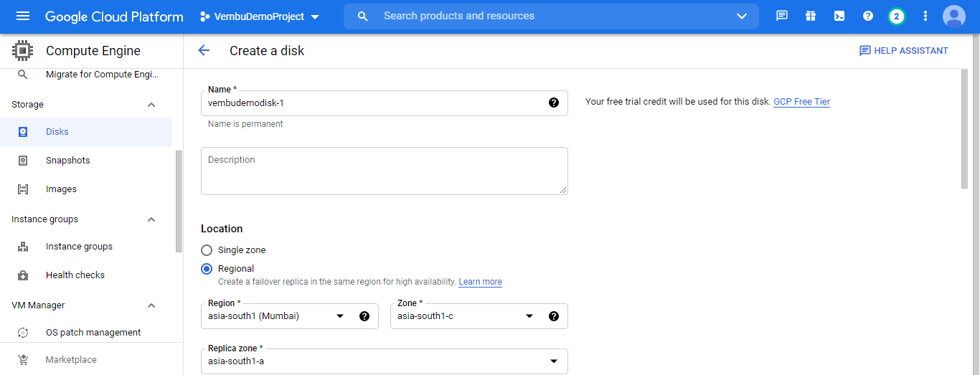980x375 pixels.
Task: Select the Regional radio button
Action: (x=207, y=269)
